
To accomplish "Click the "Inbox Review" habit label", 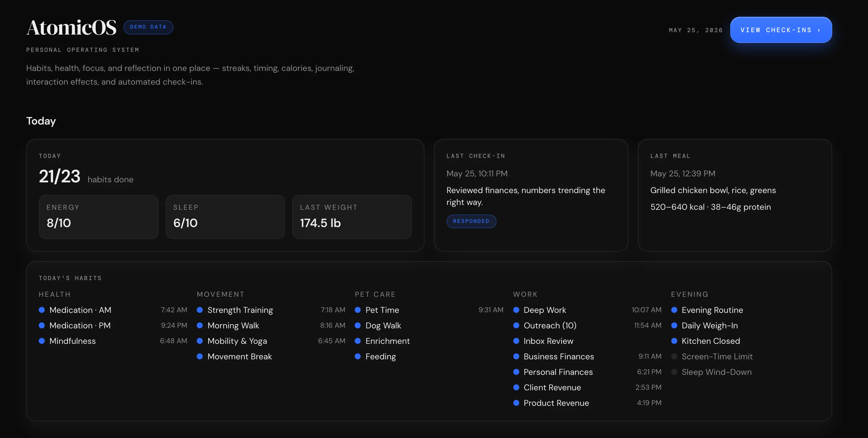I will [548, 341].
